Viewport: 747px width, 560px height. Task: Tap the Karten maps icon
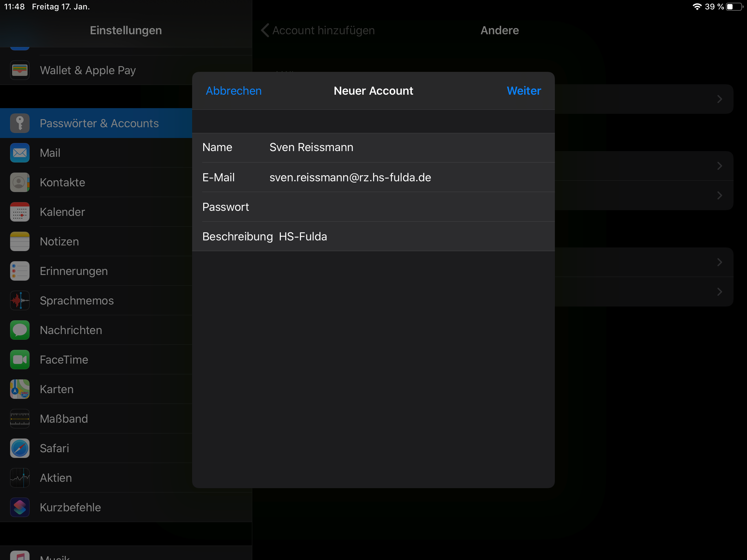click(x=19, y=389)
